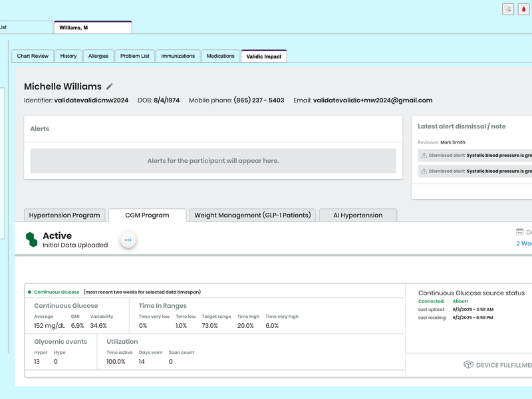Click the pencil icon beside Michelle Williams
This screenshot has width=532, height=399.
110,86
